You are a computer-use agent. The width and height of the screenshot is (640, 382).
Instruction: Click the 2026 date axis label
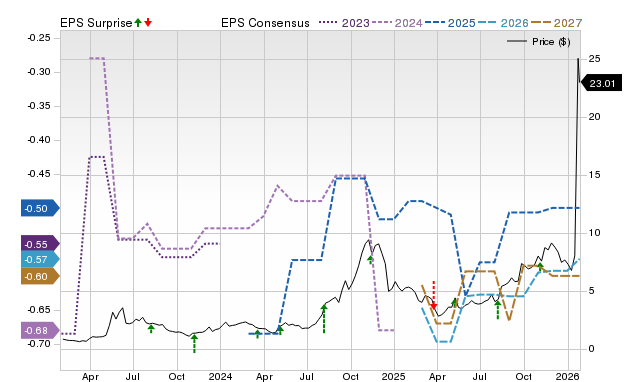[568, 376]
